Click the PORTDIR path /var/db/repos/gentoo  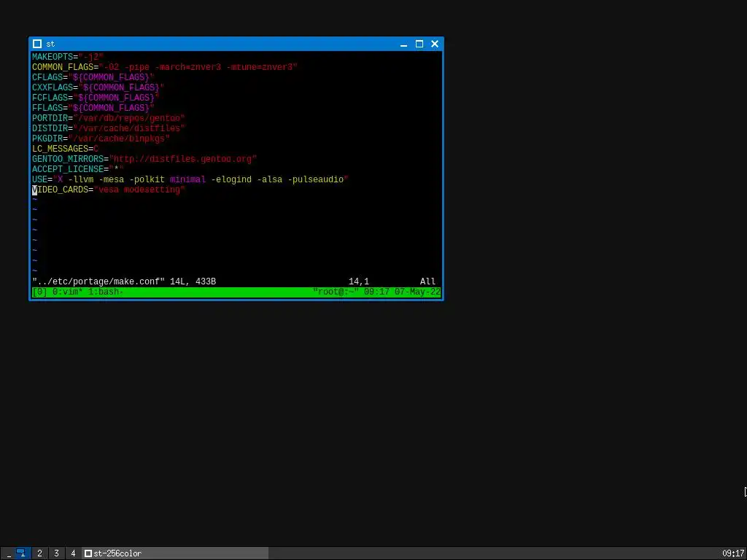pyautogui.click(x=128, y=118)
